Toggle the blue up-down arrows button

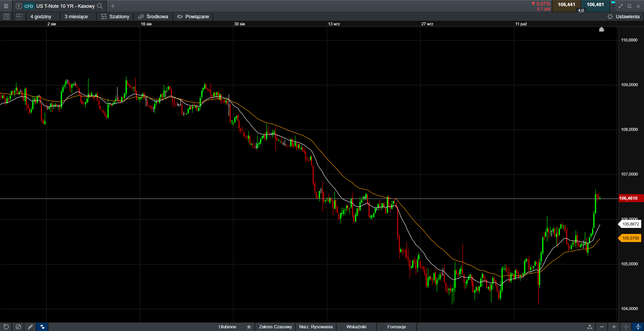[42, 327]
